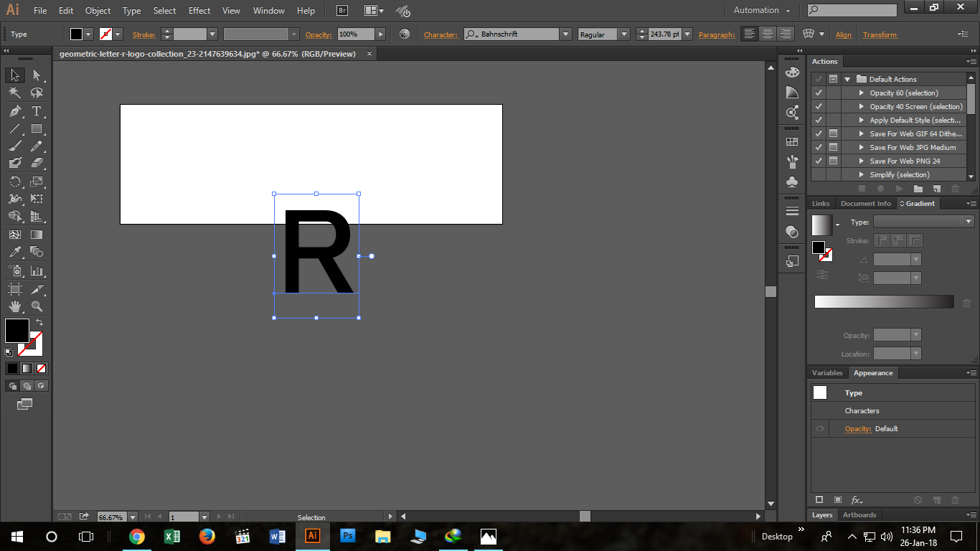Toggle visibility eye of Opacity in Appearance
This screenshot has width=980, height=551.
click(x=820, y=428)
